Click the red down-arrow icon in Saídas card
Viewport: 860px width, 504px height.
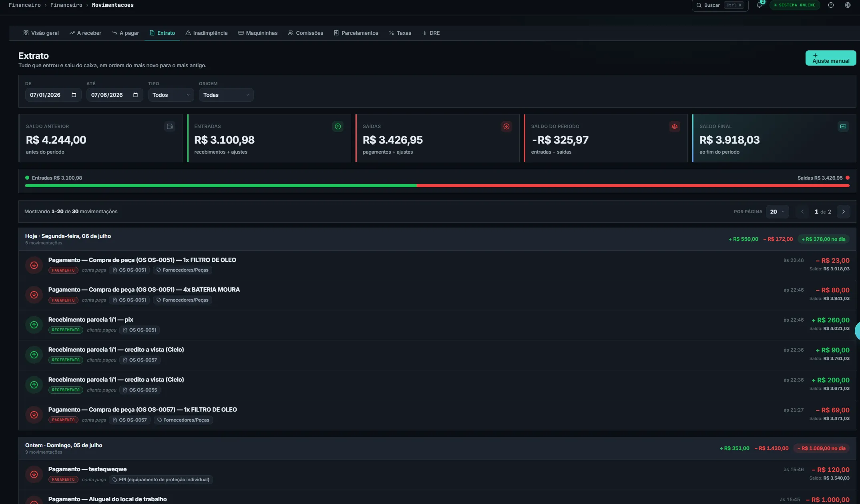tap(506, 126)
